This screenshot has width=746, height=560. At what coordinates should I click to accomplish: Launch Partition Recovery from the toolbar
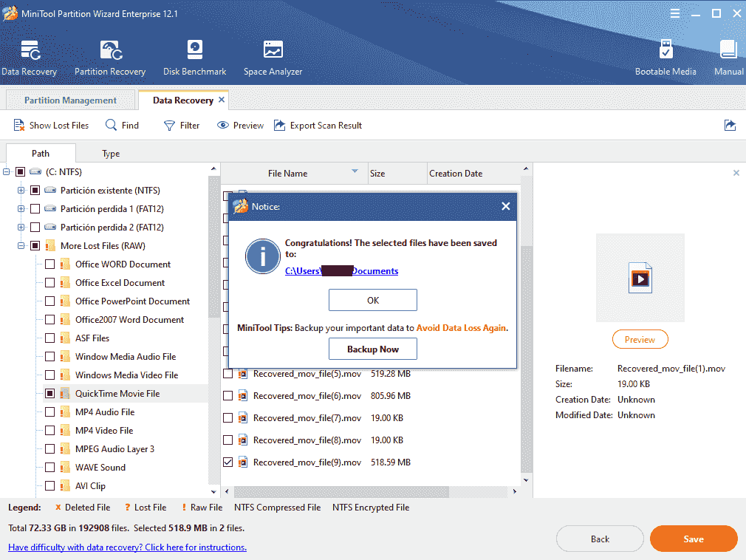tap(110, 50)
